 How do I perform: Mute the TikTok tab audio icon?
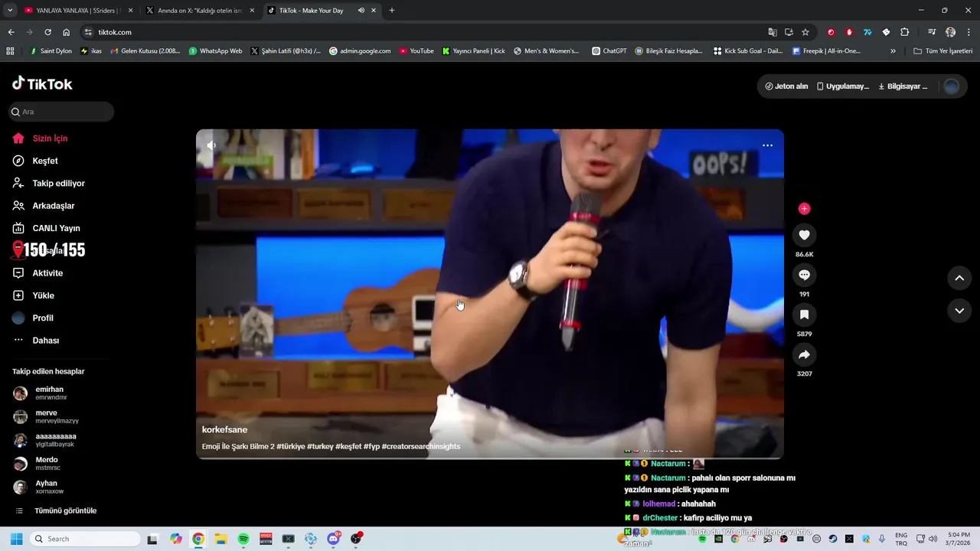(361, 11)
